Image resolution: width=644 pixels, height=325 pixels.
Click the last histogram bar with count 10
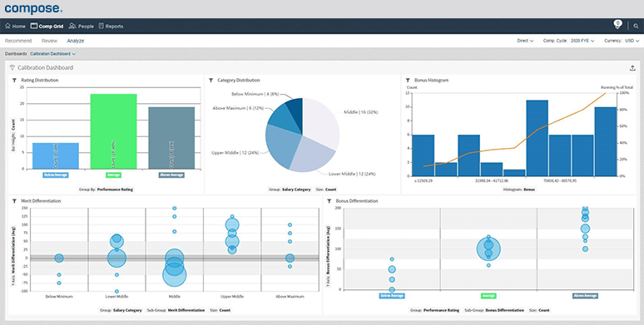click(x=606, y=141)
